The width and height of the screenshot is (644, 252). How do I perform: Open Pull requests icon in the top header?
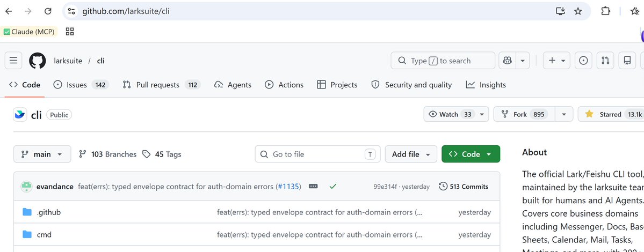pos(605,61)
